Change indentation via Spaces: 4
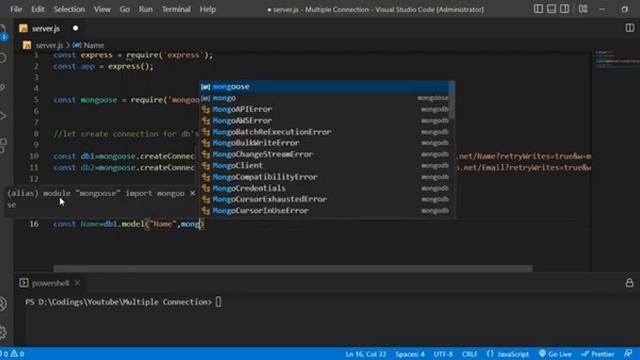This screenshot has width=640, height=360. [x=409, y=354]
